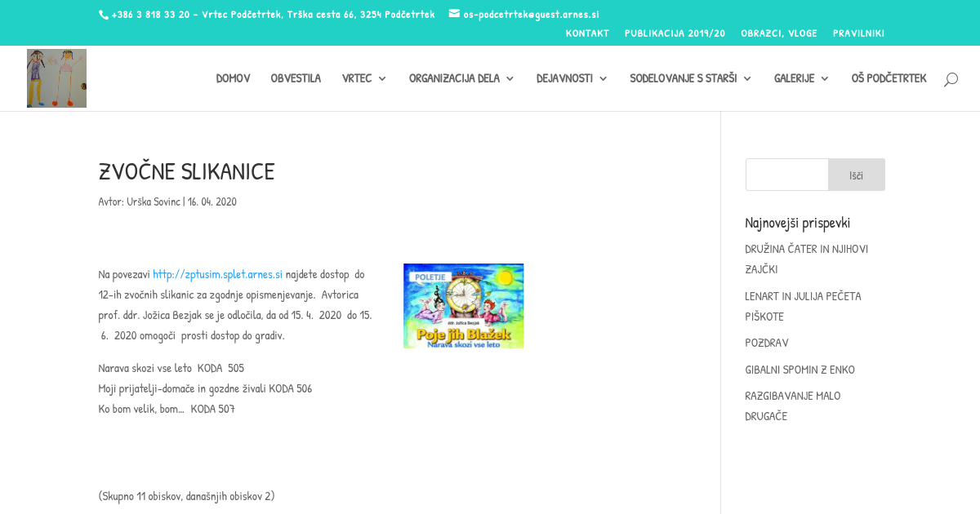Click the Išči search button
Image resolution: width=980 pixels, height=514 pixels.
(856, 175)
